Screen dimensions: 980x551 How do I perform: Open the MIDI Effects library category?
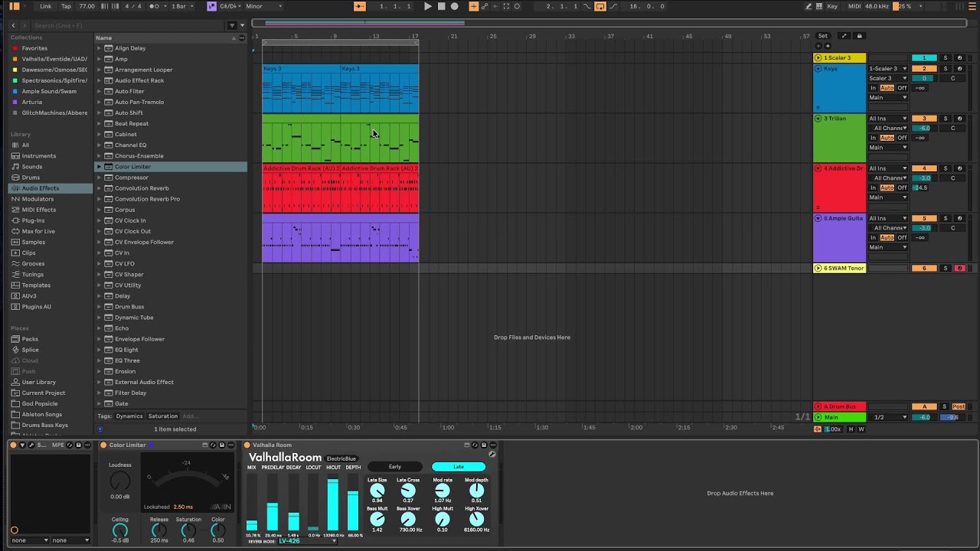pos(38,210)
